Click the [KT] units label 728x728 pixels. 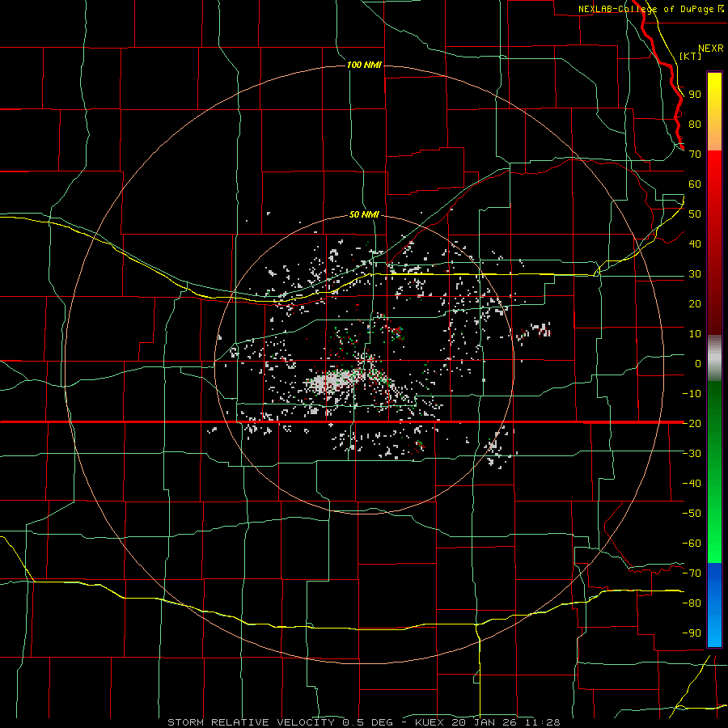(x=691, y=56)
